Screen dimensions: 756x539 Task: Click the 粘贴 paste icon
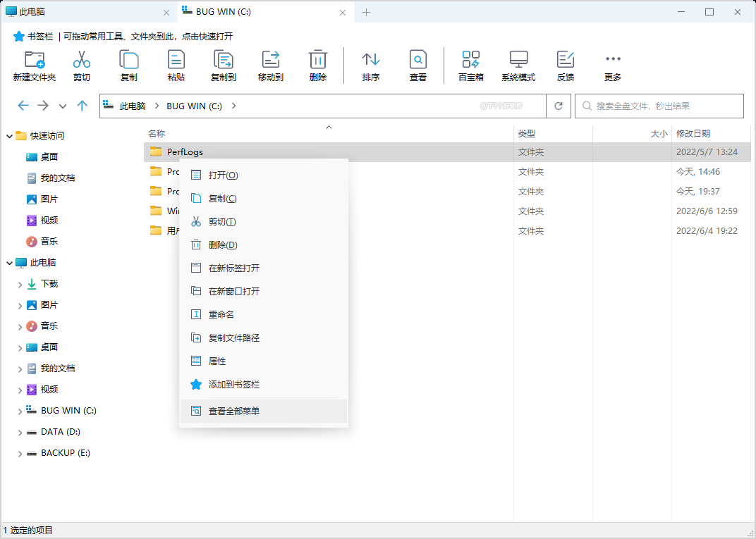point(176,65)
